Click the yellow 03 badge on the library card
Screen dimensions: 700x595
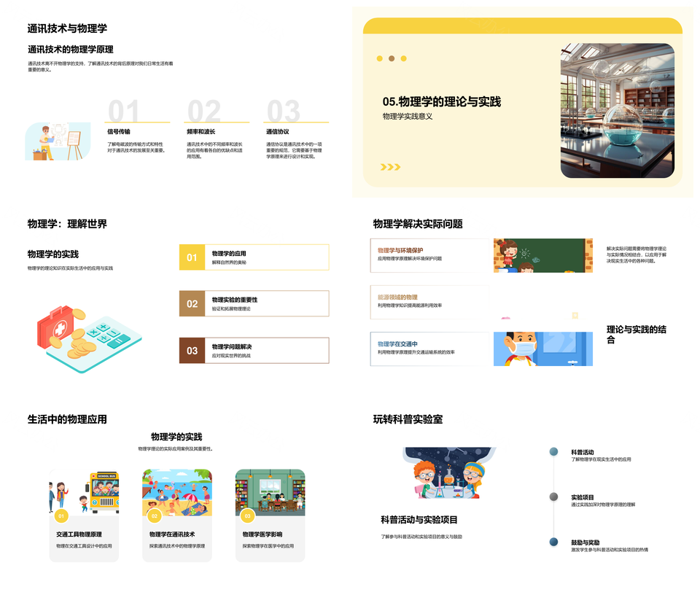(x=247, y=516)
